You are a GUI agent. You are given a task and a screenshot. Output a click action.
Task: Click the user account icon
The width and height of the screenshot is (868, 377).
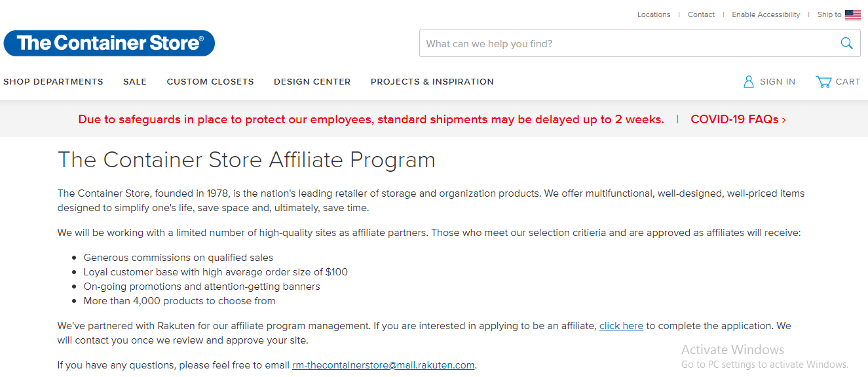point(749,82)
